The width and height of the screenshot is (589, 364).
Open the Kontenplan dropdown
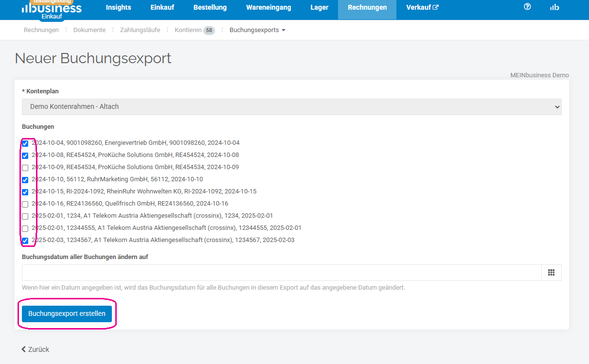(292, 106)
